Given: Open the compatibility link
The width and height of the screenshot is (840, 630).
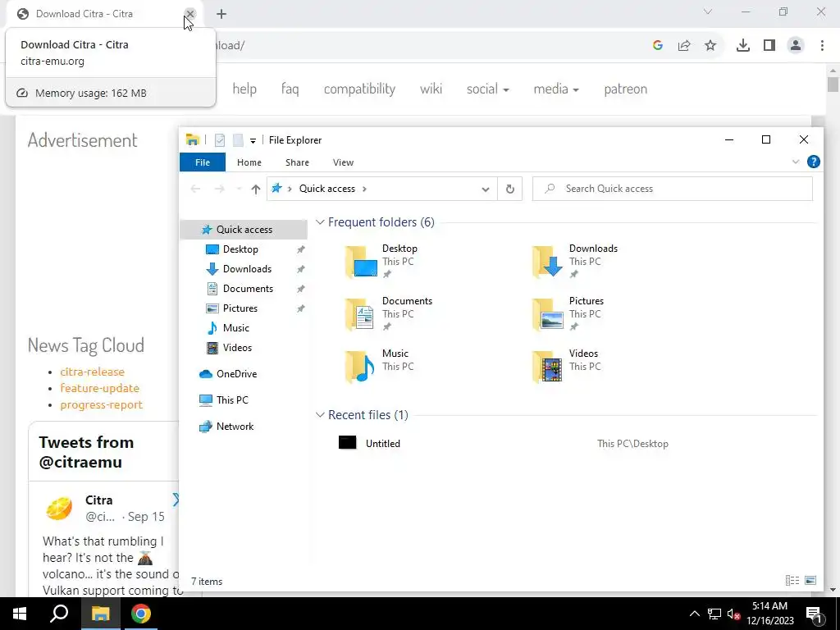Looking at the screenshot, I should coord(359,89).
